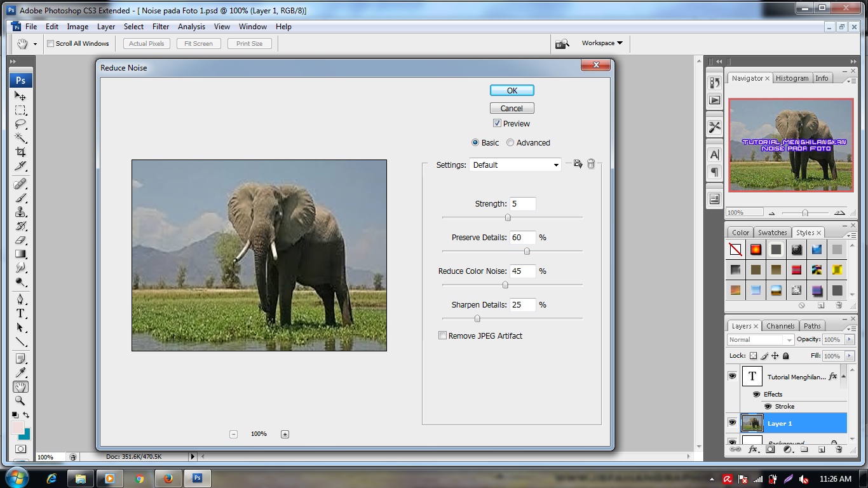Open the Character panel icon
This screenshot has height=488, width=868.
click(x=715, y=154)
